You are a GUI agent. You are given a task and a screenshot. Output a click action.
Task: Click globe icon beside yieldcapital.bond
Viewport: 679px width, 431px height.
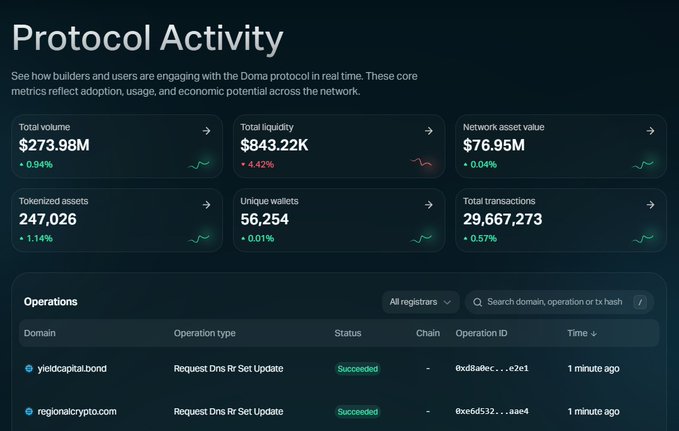29,369
